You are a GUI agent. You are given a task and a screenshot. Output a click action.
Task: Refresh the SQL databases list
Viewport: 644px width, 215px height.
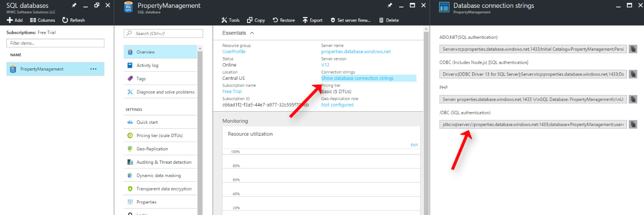tap(73, 20)
